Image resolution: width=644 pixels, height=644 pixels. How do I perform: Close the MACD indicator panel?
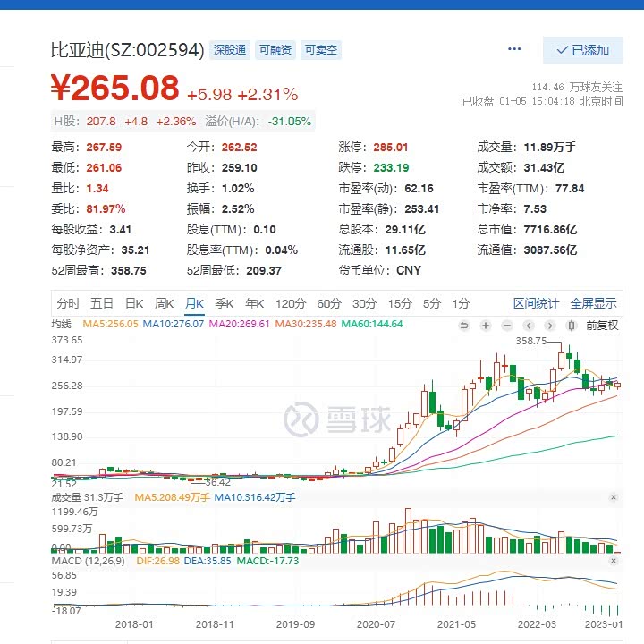[x=614, y=561]
